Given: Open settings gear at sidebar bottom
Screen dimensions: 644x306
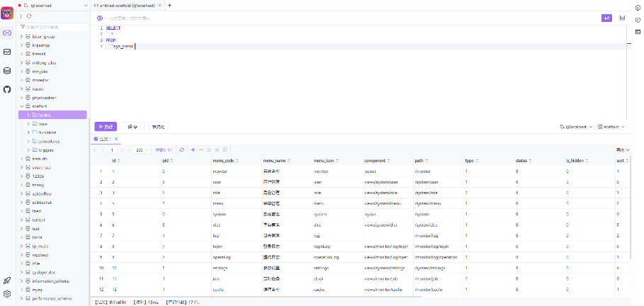Looking at the screenshot, I should [7, 293].
